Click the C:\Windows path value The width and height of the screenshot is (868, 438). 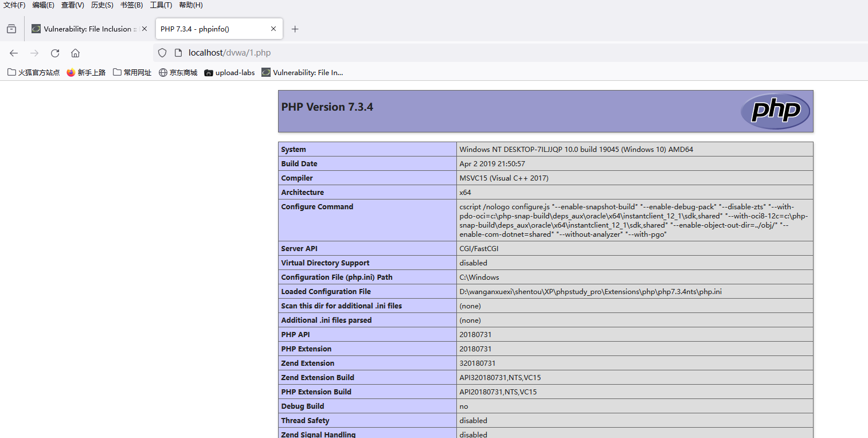[479, 277]
